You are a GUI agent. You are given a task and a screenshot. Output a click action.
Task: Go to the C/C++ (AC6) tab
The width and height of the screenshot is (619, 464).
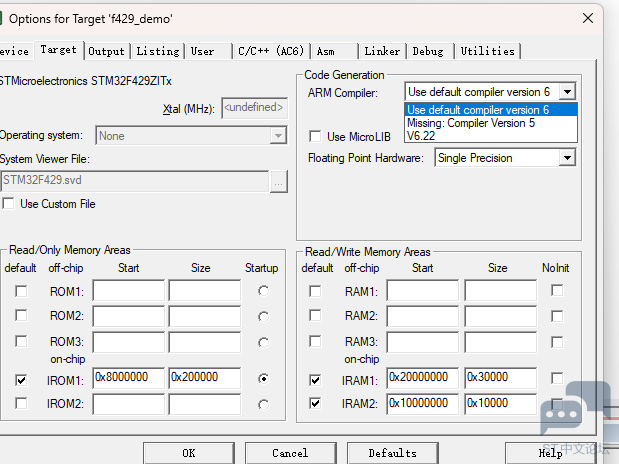pyautogui.click(x=271, y=51)
